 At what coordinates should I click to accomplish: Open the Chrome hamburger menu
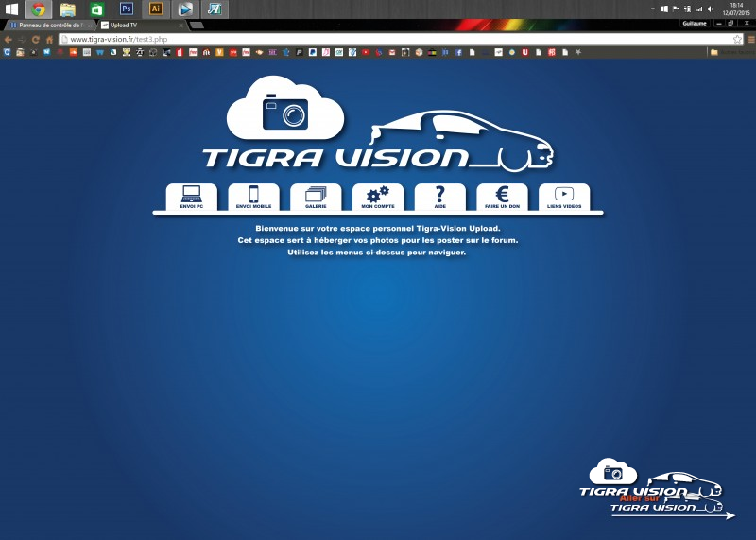pos(749,40)
